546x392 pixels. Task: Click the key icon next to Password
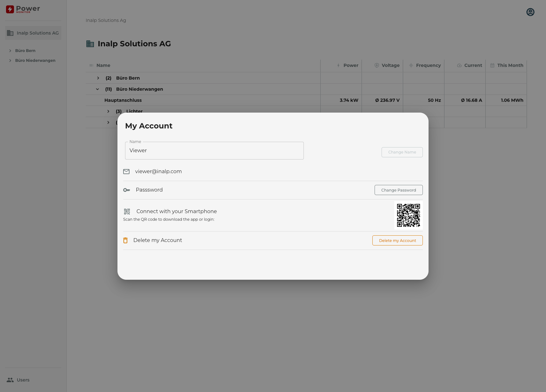(127, 190)
